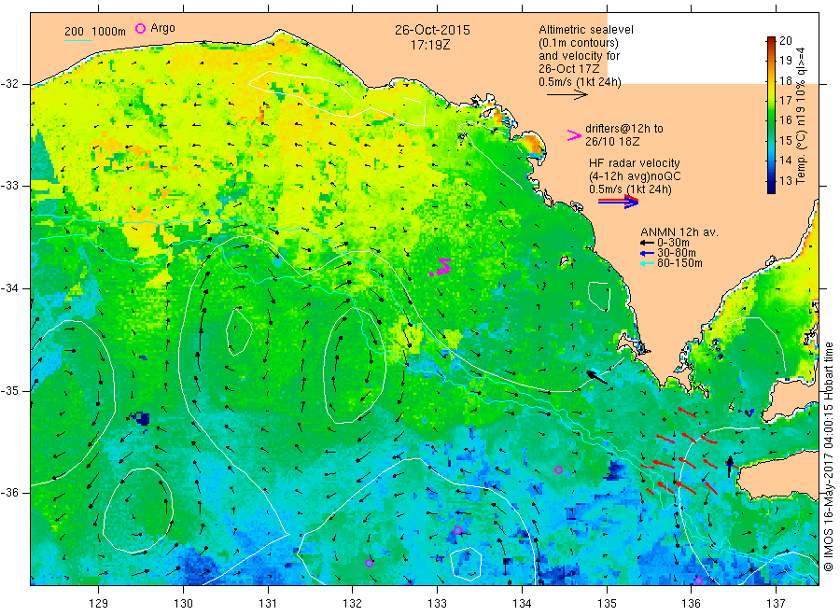
Task: Click the magenta Argo circle legend symbol
Action: click(140, 29)
